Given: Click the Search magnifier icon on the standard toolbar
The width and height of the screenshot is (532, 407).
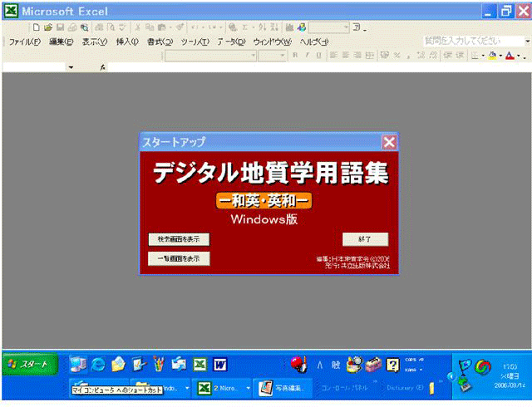Looking at the screenshot, I should tap(85, 27).
